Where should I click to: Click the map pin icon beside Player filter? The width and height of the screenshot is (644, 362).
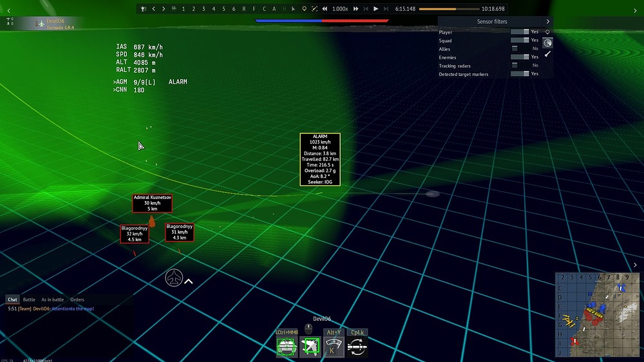pyautogui.click(x=547, y=32)
